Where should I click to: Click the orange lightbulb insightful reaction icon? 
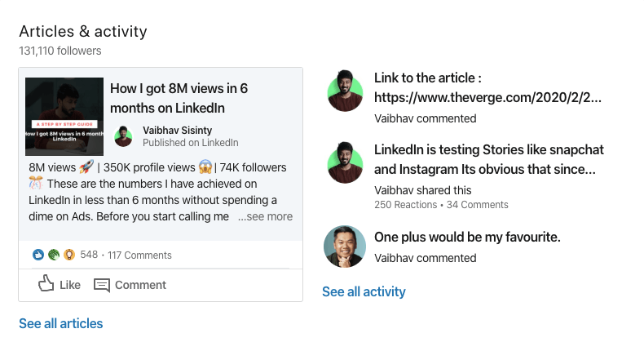69,255
